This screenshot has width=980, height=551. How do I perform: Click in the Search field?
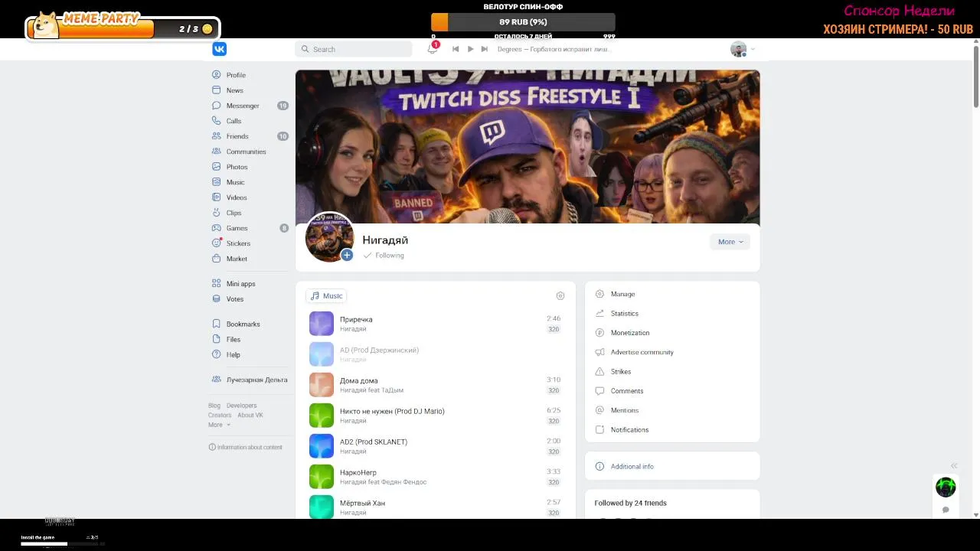point(354,49)
